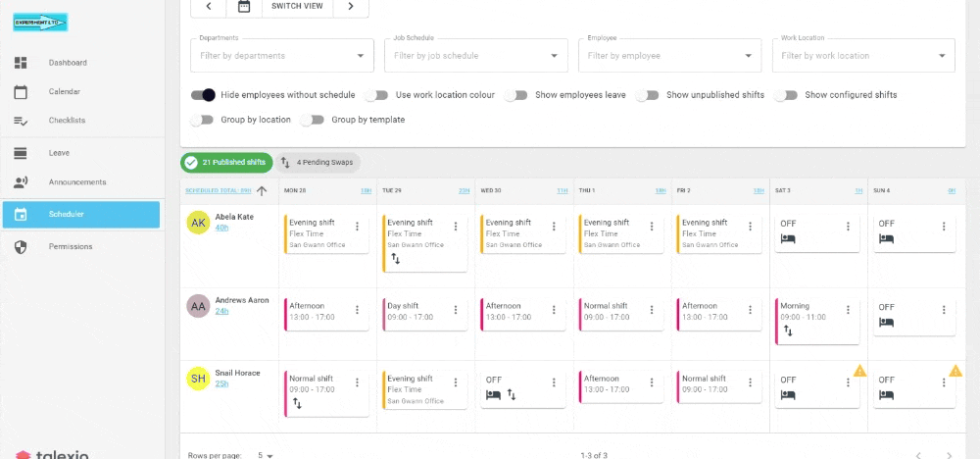Go to previous page of rows
This screenshot has height=459, width=980.
(918, 455)
